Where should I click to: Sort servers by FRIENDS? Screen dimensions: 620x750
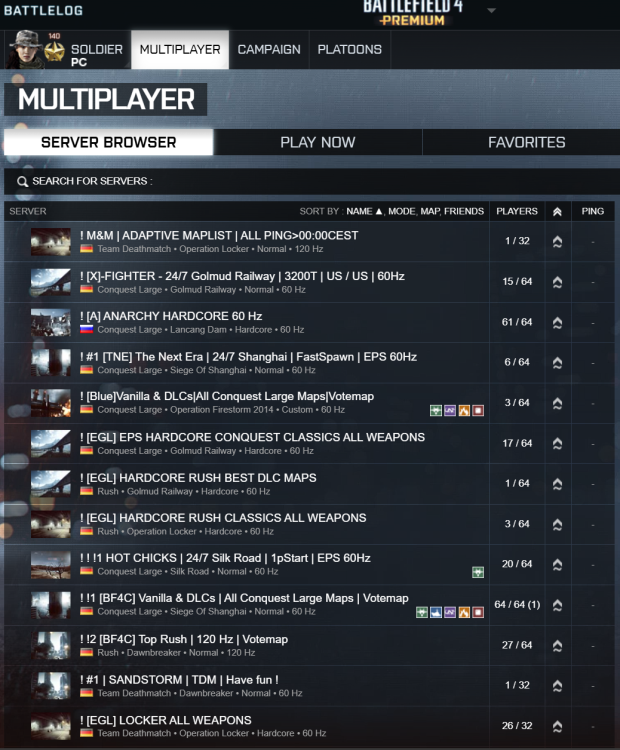pos(464,211)
